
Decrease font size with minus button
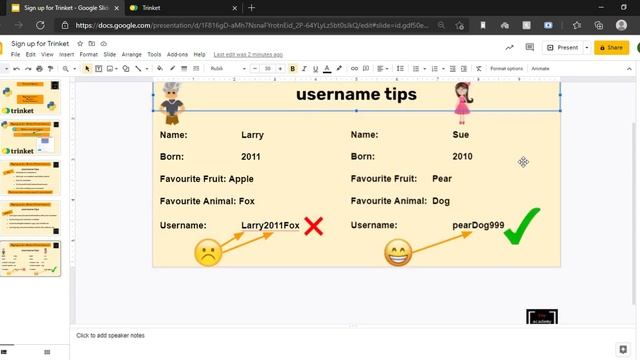tap(255, 69)
